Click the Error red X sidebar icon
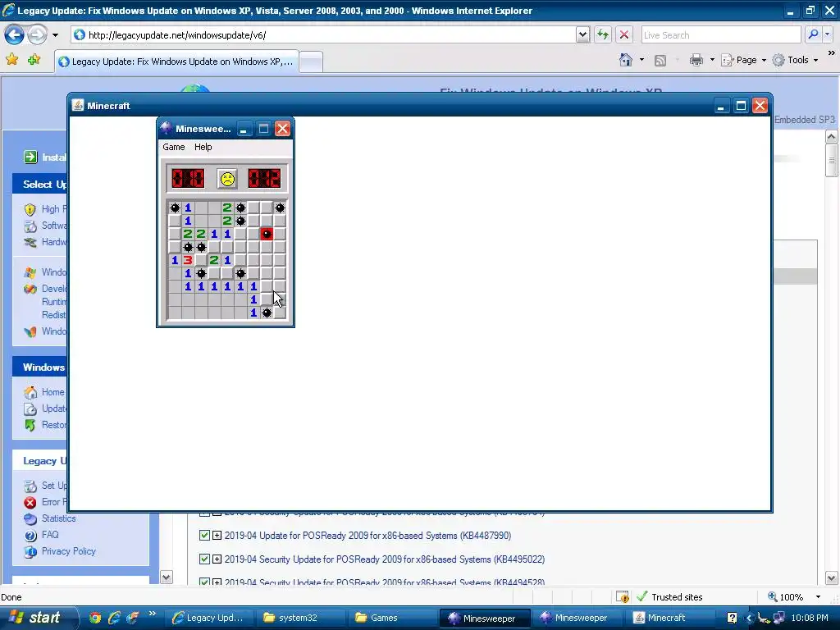The image size is (840, 630). tap(30, 503)
